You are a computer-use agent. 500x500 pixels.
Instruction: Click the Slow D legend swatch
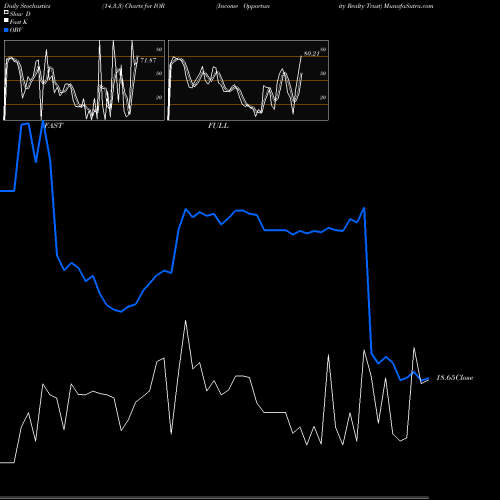pyautogui.click(x=6, y=13)
